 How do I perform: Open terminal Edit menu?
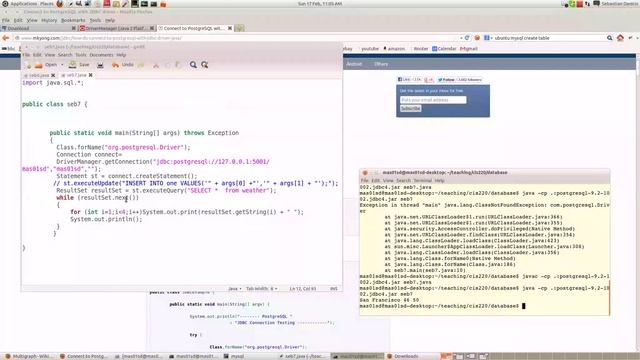[x=376, y=180]
